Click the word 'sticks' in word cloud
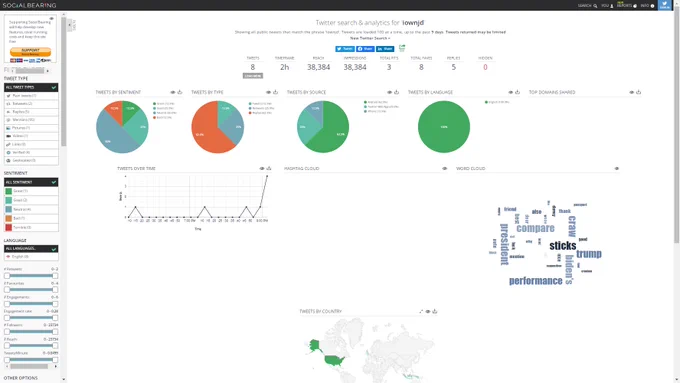Viewport: 680px width, 383px height. (x=562, y=246)
